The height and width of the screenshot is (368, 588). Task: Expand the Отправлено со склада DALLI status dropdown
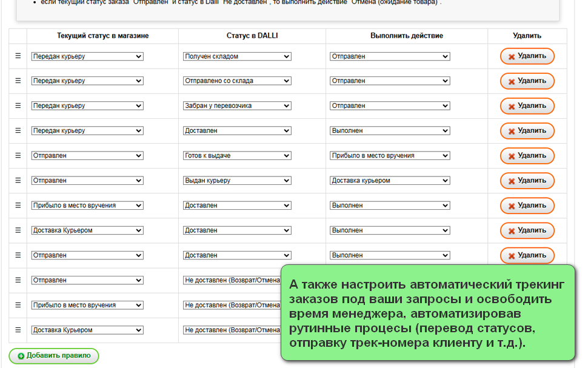pyautogui.click(x=237, y=81)
